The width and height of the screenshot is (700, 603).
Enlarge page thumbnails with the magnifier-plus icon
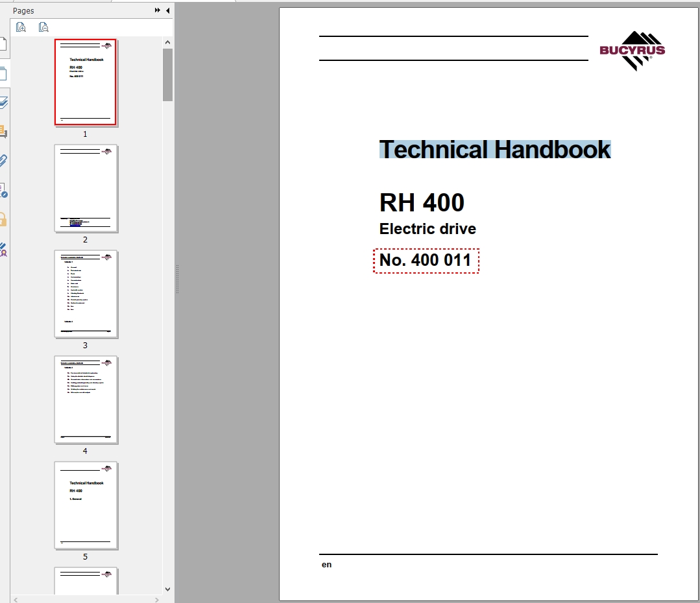[21, 27]
